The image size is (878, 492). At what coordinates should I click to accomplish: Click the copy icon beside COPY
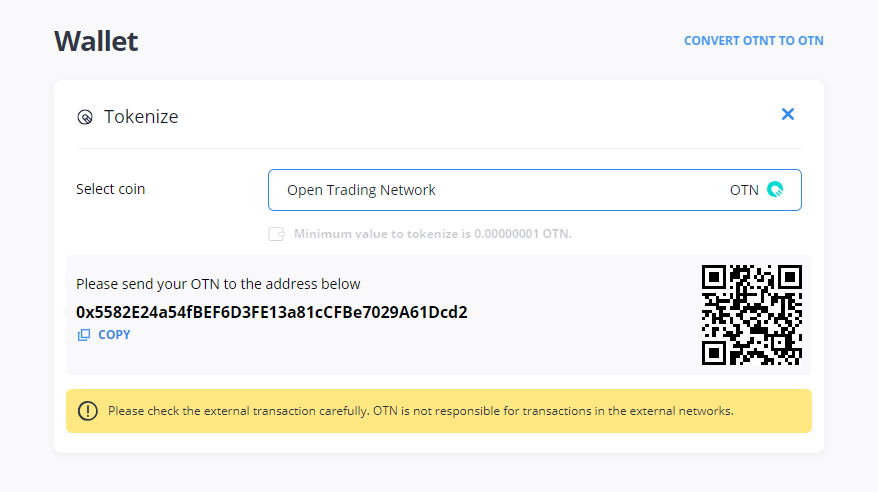[84, 335]
